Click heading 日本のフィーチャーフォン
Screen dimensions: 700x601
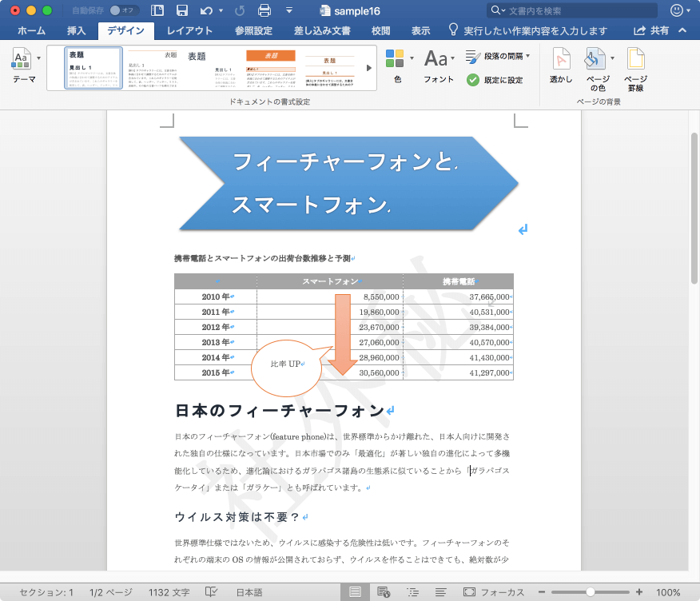pyautogui.click(x=280, y=410)
